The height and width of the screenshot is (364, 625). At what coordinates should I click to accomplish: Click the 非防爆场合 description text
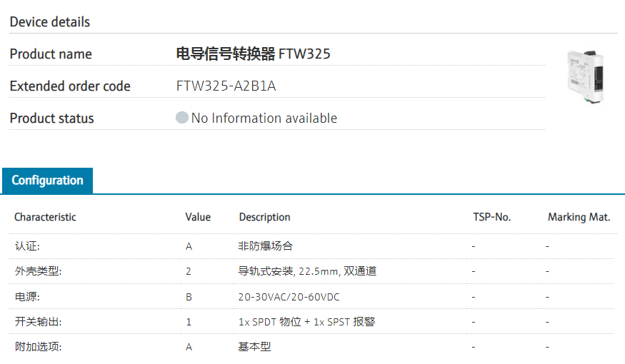tap(266, 246)
